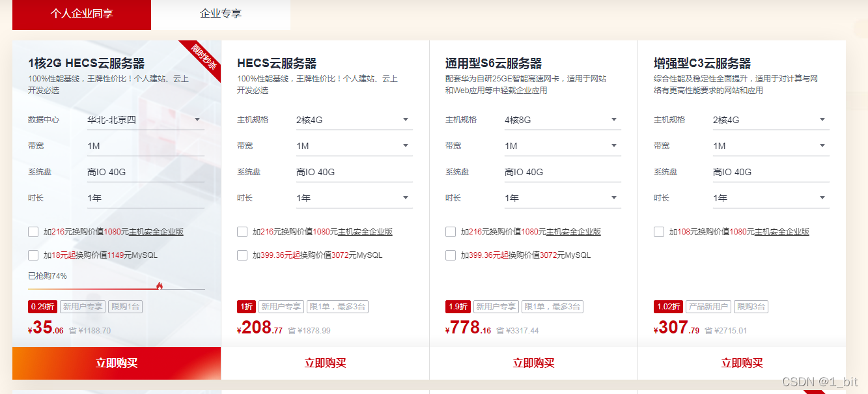Click 立即购买 for HECS云服务器 at ¥208.77

click(325, 363)
